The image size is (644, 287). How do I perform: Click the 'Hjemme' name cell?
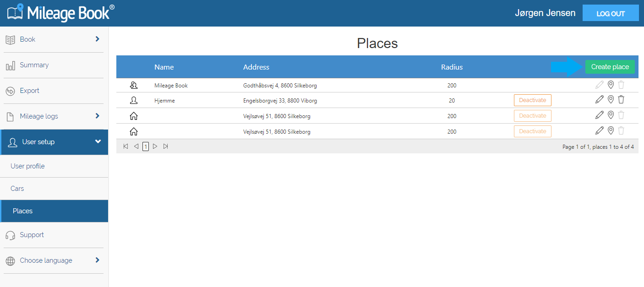(164, 101)
